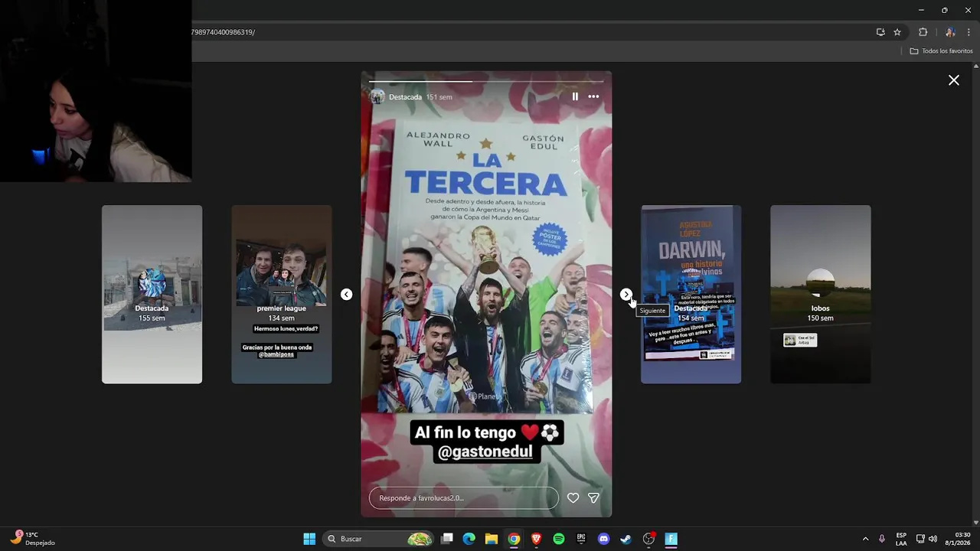Open Task View on the taskbar
The width and height of the screenshot is (980, 551).
447,539
